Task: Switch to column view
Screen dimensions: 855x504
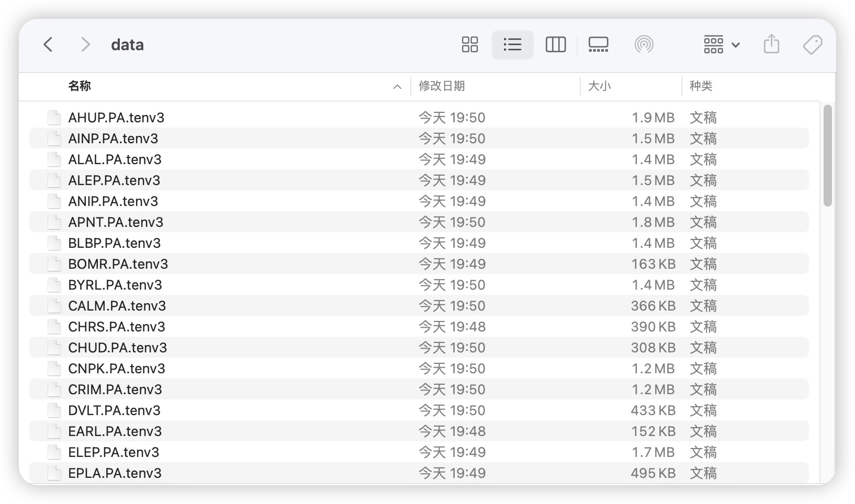Action: (x=556, y=44)
